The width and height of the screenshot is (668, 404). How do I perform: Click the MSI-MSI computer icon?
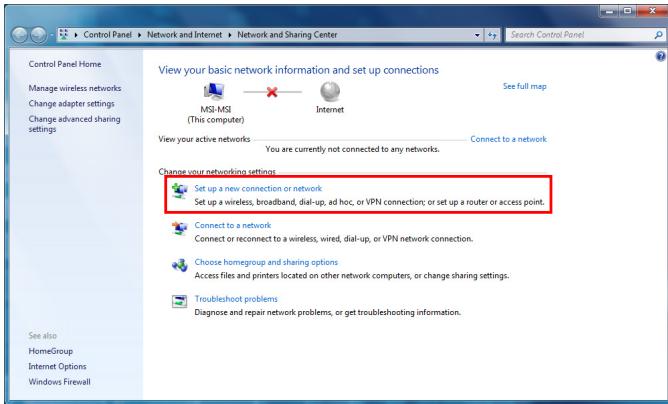point(214,91)
